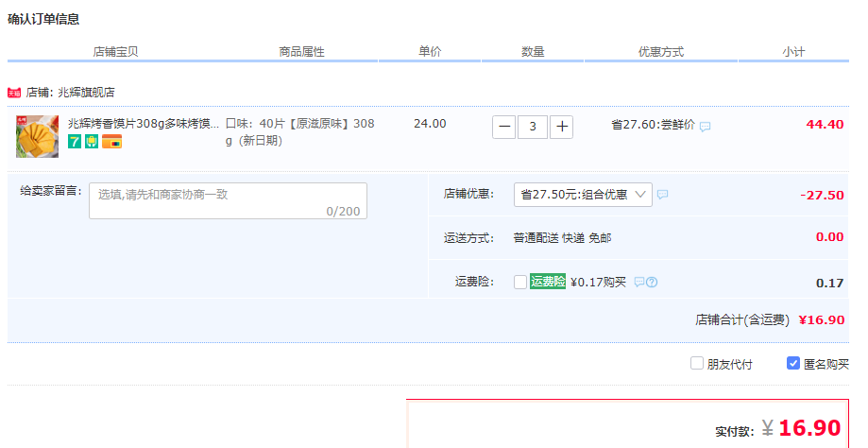Viewport: 868px width, 448px height.
Task: Increase quantity with the plus button
Action: click(561, 127)
